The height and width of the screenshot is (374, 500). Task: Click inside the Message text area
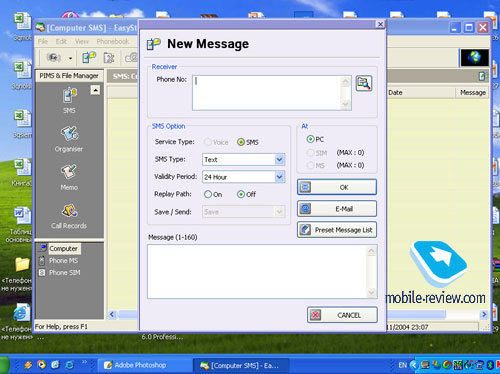coord(257,271)
